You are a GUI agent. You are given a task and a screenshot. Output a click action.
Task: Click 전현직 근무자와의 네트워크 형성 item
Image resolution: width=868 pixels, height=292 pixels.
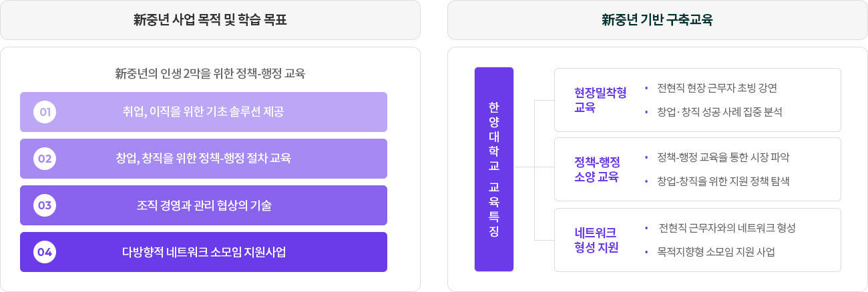coord(727,228)
